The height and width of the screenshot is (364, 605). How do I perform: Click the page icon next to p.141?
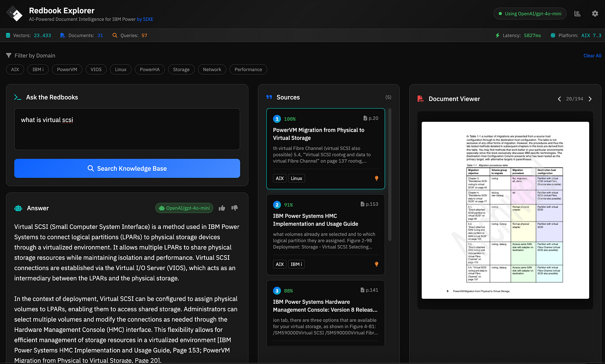click(362, 290)
